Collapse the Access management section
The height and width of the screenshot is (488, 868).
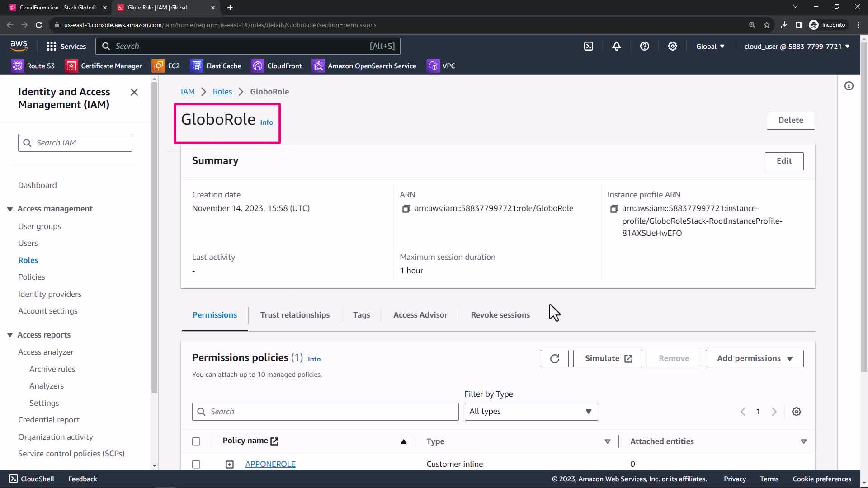tap(10, 209)
